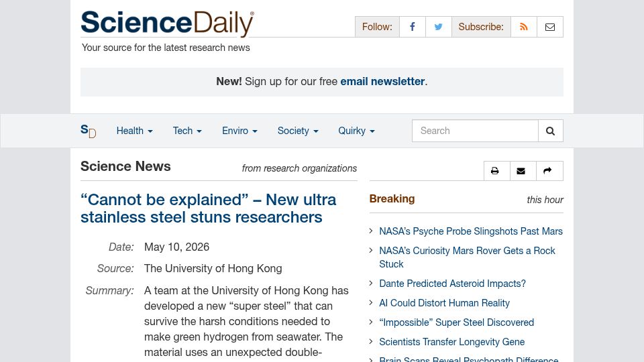Open ScienceDaily Twitter page icon

click(439, 27)
